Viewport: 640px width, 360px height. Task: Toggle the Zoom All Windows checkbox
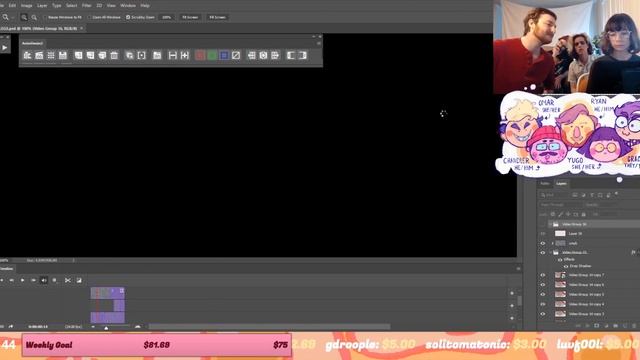pyautogui.click(x=89, y=17)
